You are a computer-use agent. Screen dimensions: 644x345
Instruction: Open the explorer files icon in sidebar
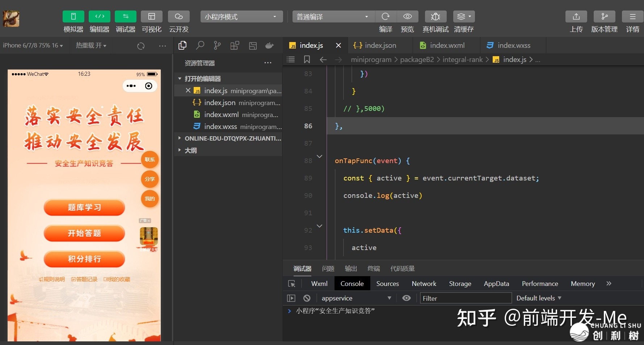tap(182, 45)
